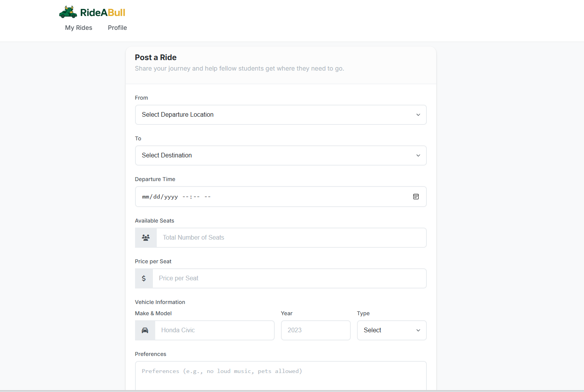Click the chevron arrow in Departure Location field
Viewport: 584px width, 392px height.
pos(418,115)
